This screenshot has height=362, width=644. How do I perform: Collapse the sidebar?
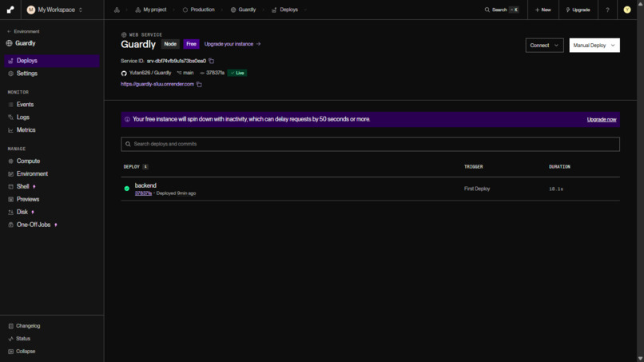click(x=22, y=352)
